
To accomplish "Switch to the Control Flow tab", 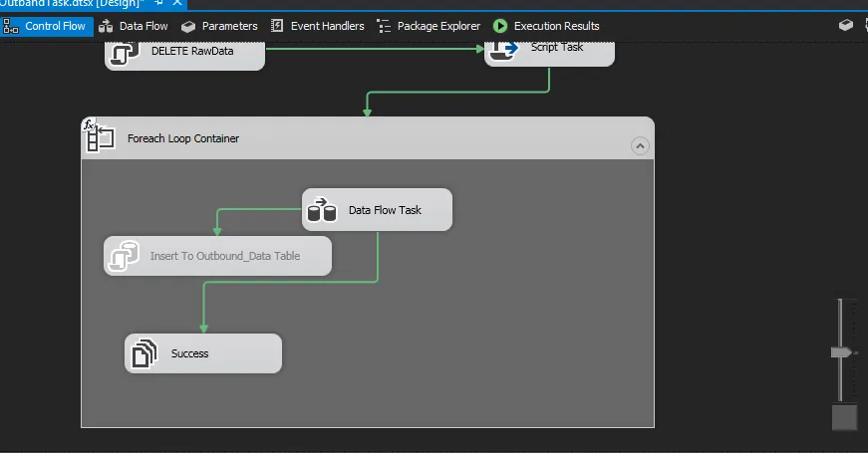I will pyautogui.click(x=46, y=26).
